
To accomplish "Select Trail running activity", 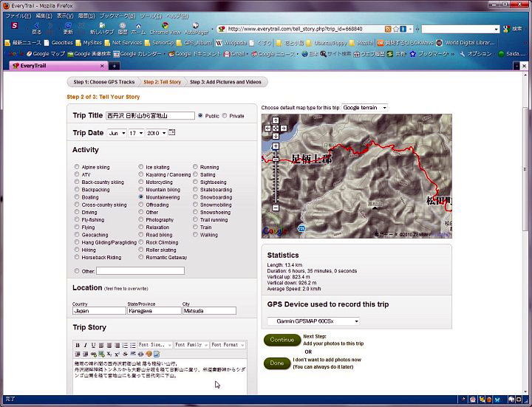I will pos(195,219).
